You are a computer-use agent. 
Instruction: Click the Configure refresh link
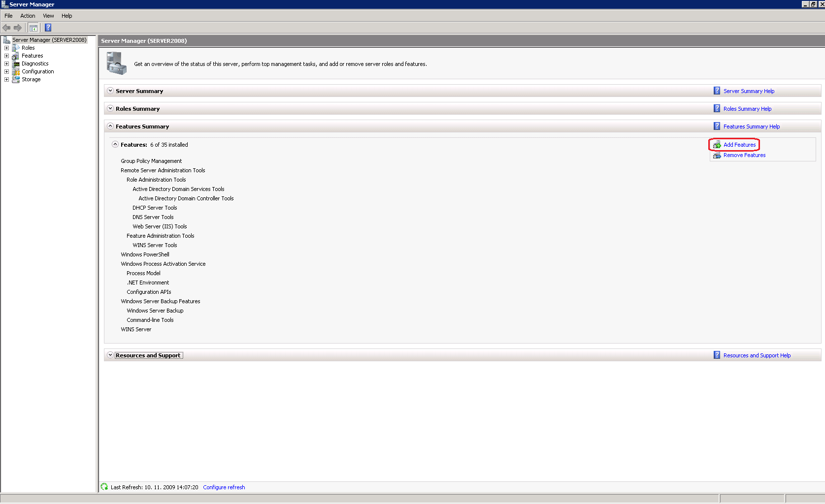pyautogui.click(x=224, y=487)
